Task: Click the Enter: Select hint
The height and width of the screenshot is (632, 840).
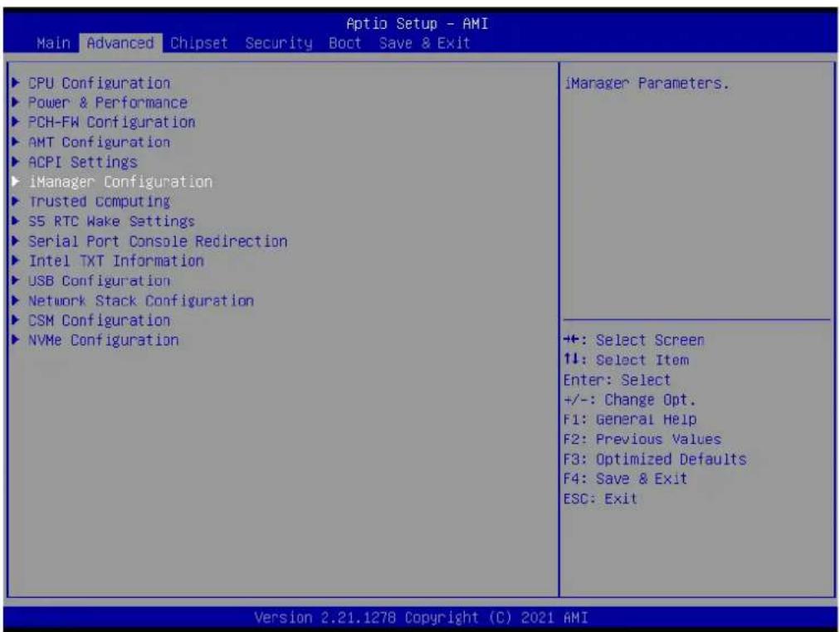Action: [x=617, y=380]
